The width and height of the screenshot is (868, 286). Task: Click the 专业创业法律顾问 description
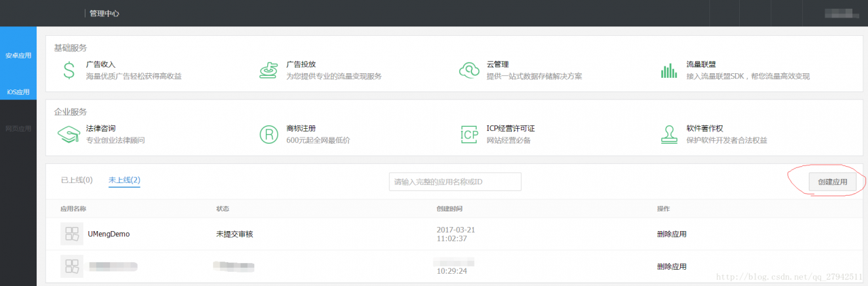tap(115, 140)
